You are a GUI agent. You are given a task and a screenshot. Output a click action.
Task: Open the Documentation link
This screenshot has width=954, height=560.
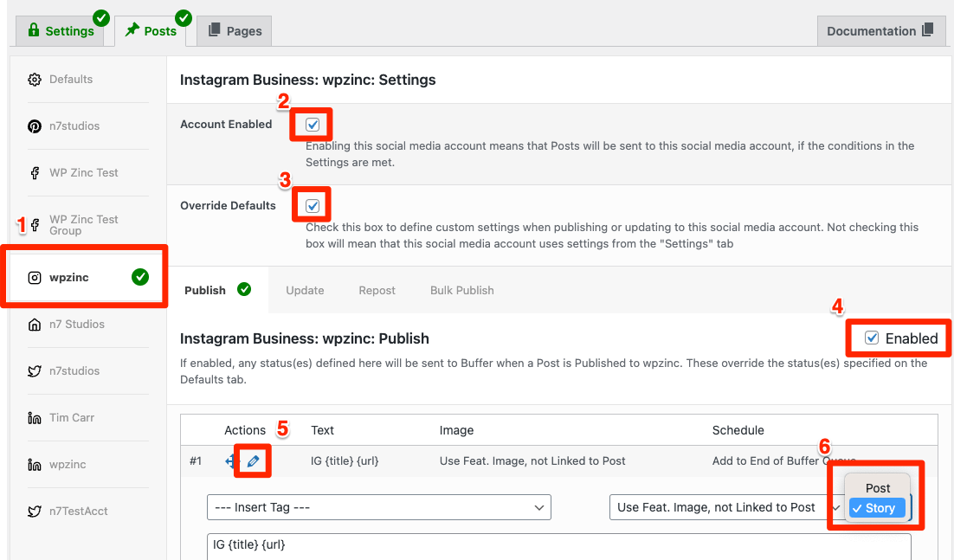point(881,31)
